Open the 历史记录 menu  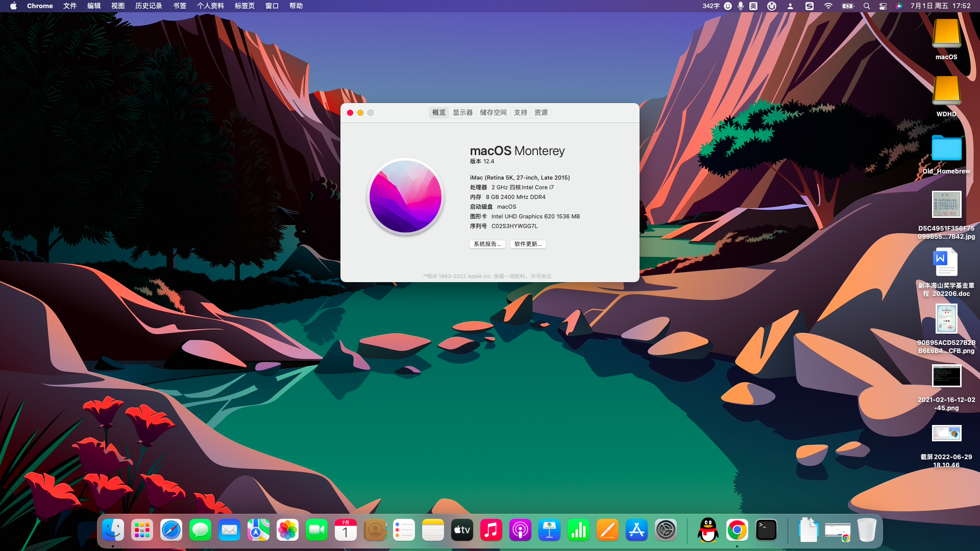pyautogui.click(x=149, y=6)
